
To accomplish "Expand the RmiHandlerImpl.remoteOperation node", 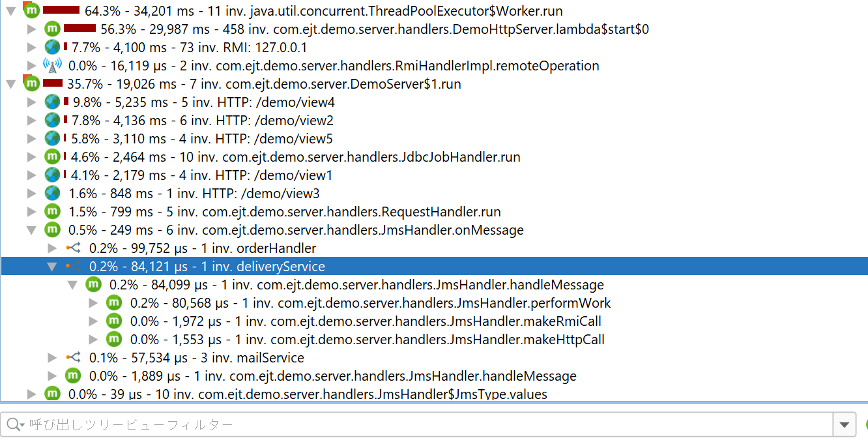I will click(31, 66).
